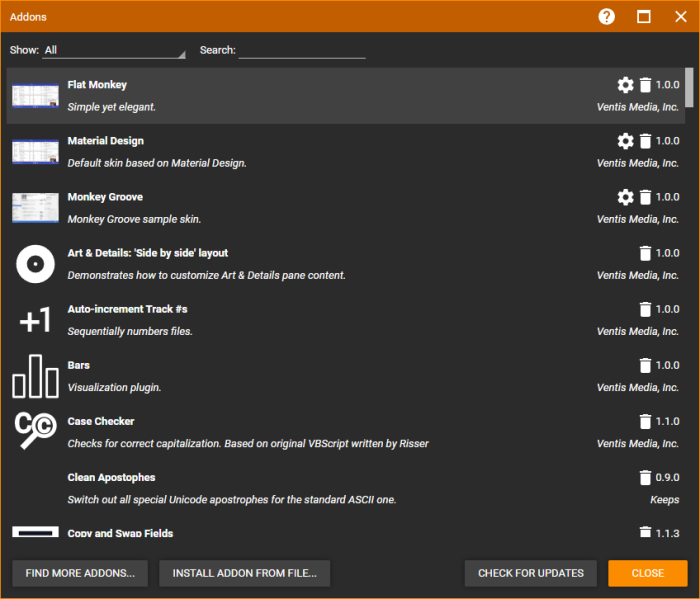This screenshot has height=599, width=700.
Task: Click the orange Close button
Action: (648, 573)
